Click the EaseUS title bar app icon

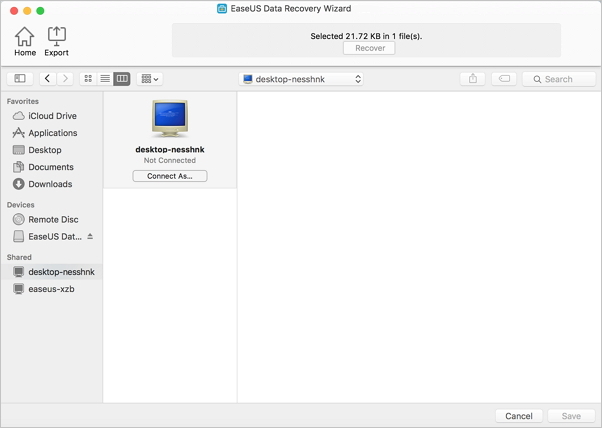click(x=222, y=8)
